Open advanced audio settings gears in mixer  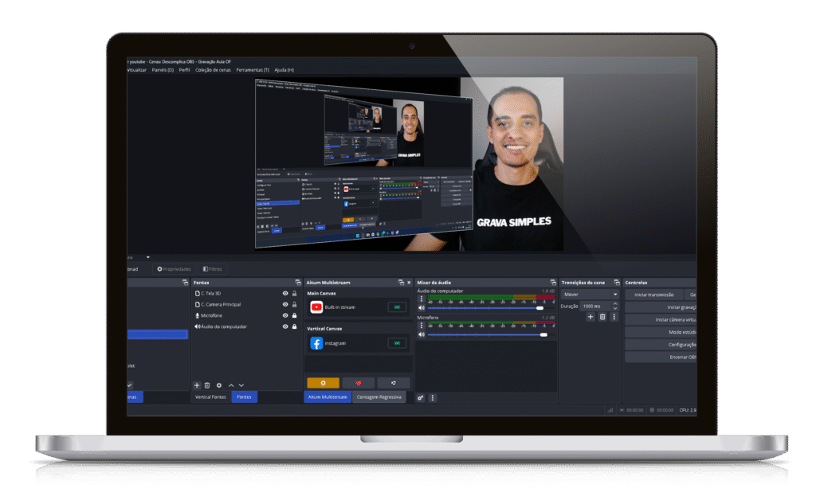(421, 397)
